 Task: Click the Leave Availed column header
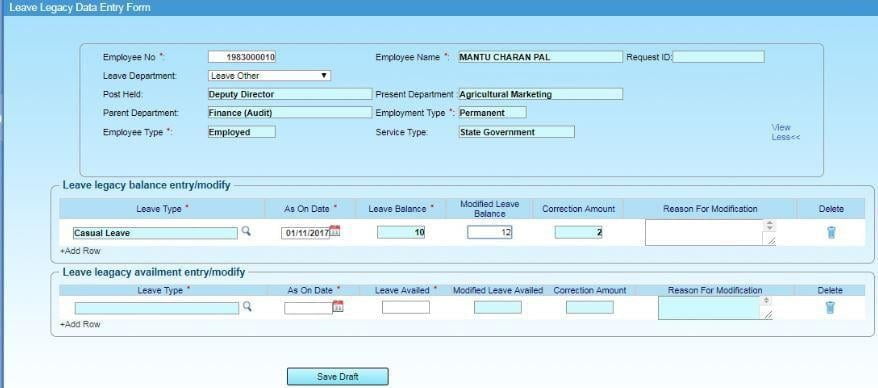click(406, 290)
